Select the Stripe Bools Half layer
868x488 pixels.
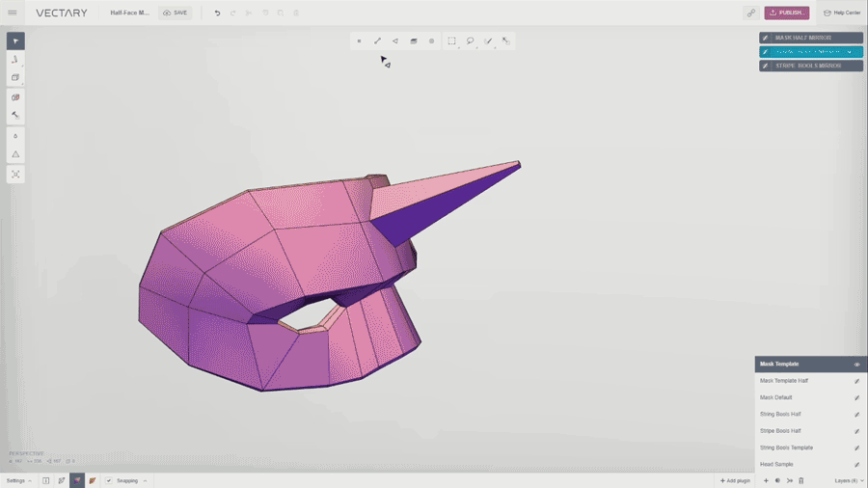point(780,431)
